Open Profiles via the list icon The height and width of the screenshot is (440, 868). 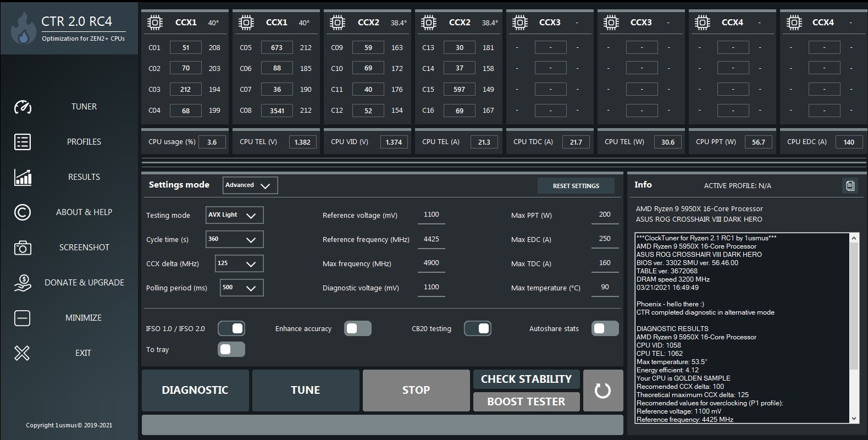tap(23, 142)
